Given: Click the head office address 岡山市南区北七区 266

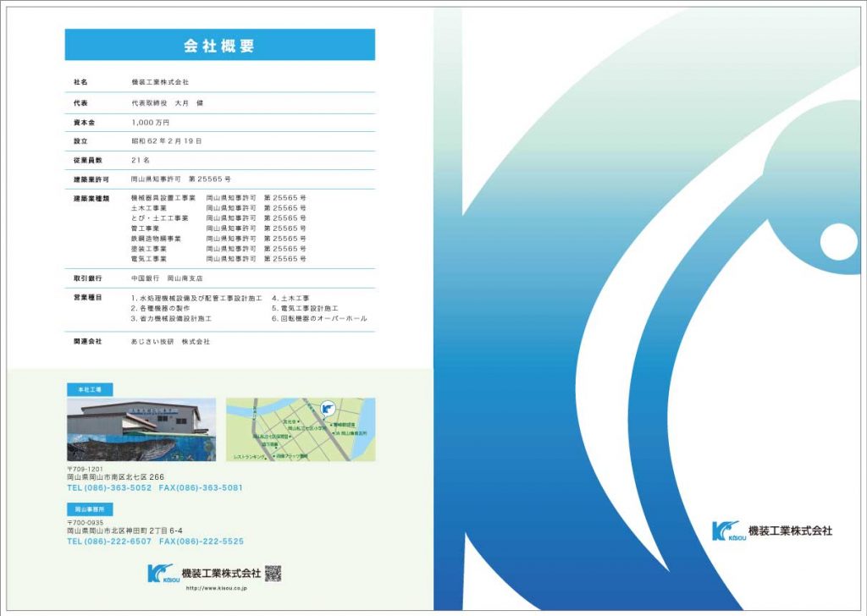Looking at the screenshot, I should [109, 477].
